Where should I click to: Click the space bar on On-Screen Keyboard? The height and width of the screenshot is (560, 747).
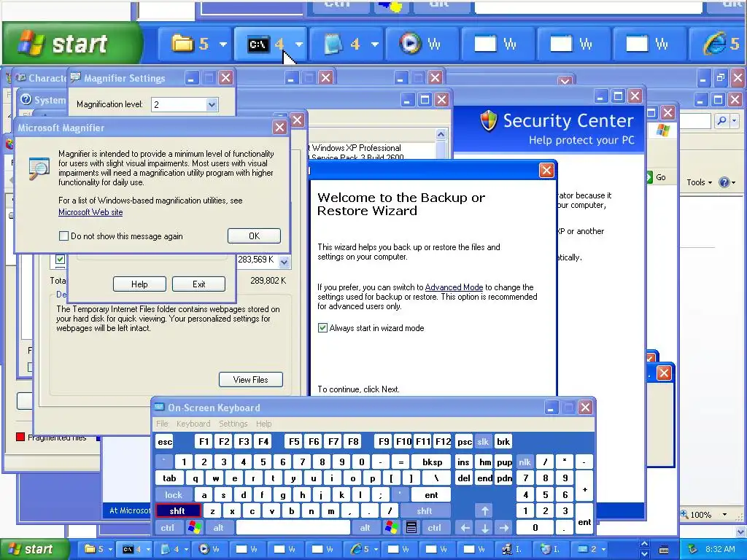293,528
